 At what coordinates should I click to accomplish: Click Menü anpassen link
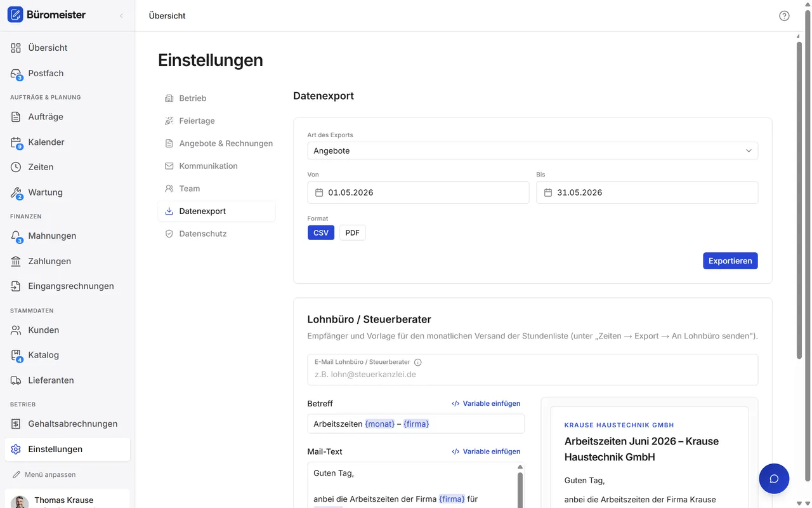tap(44, 474)
